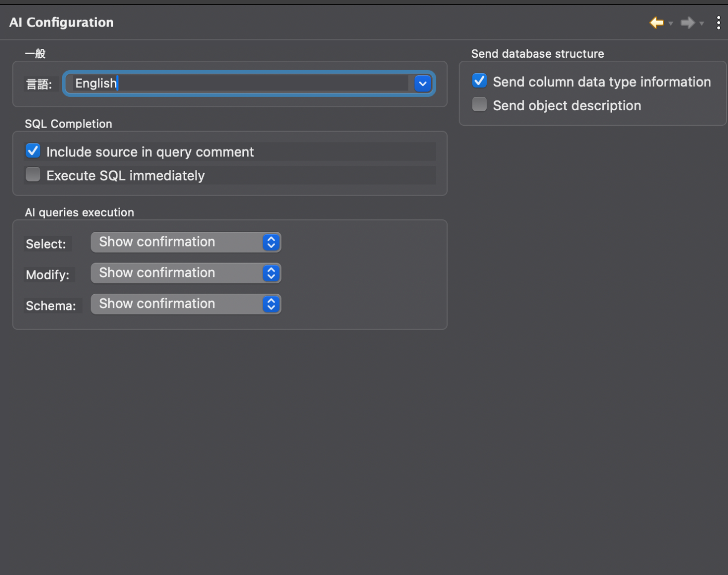Screen dimensions: 728x575
Task: Click the AI Configuration page title
Action: click(61, 22)
